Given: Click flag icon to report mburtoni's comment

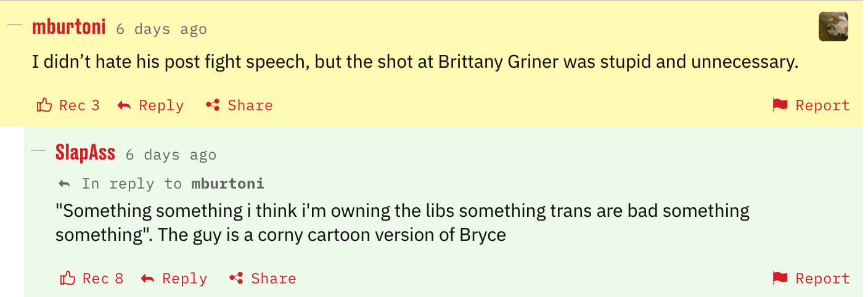Looking at the screenshot, I should [x=780, y=105].
